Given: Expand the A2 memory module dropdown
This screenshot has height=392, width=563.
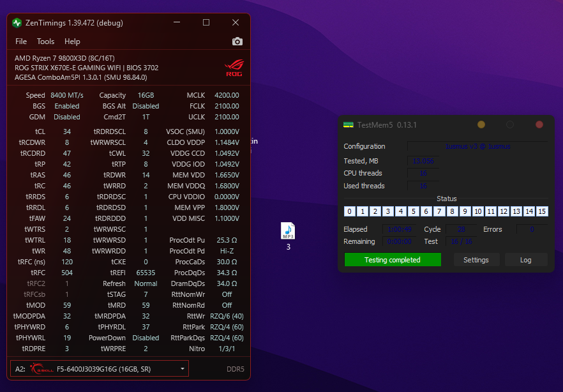Looking at the screenshot, I should point(100,368).
